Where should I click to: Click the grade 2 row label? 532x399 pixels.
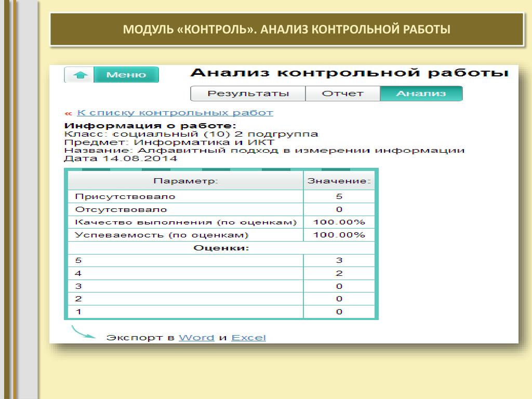tap(78, 299)
